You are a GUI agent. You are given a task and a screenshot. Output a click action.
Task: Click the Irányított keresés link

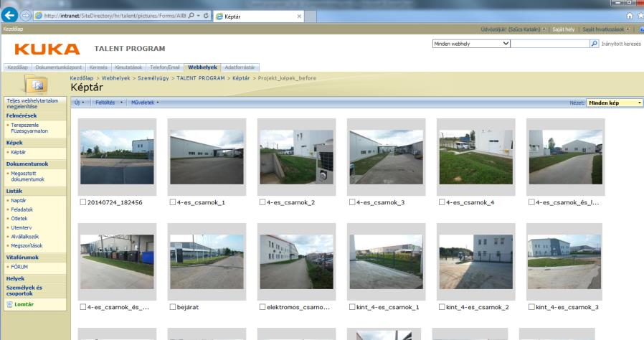point(621,44)
